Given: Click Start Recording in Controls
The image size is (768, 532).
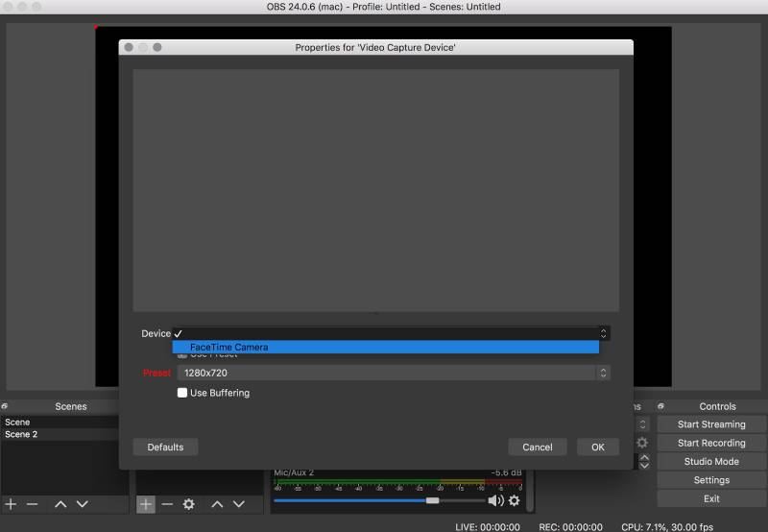Looking at the screenshot, I should [711, 443].
